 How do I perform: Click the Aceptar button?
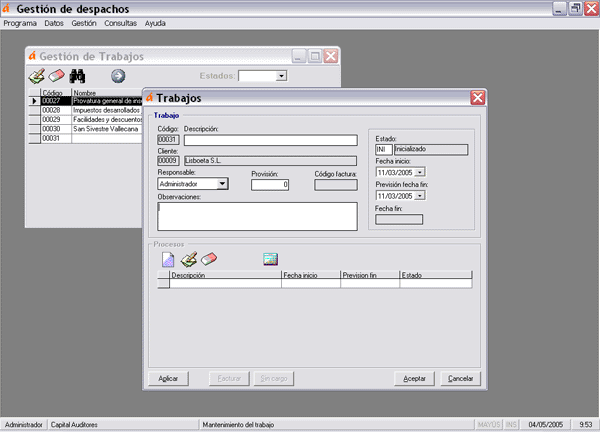pos(414,379)
